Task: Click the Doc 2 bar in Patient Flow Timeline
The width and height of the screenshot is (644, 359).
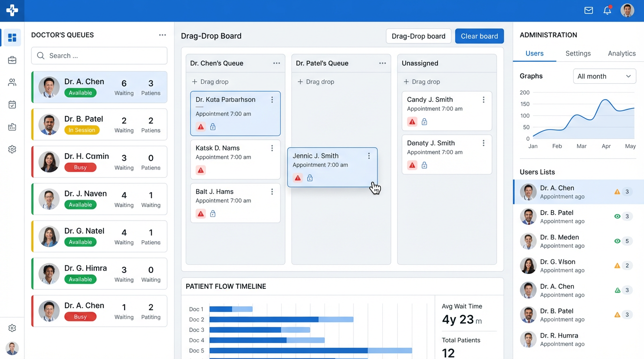Action: 281,320
